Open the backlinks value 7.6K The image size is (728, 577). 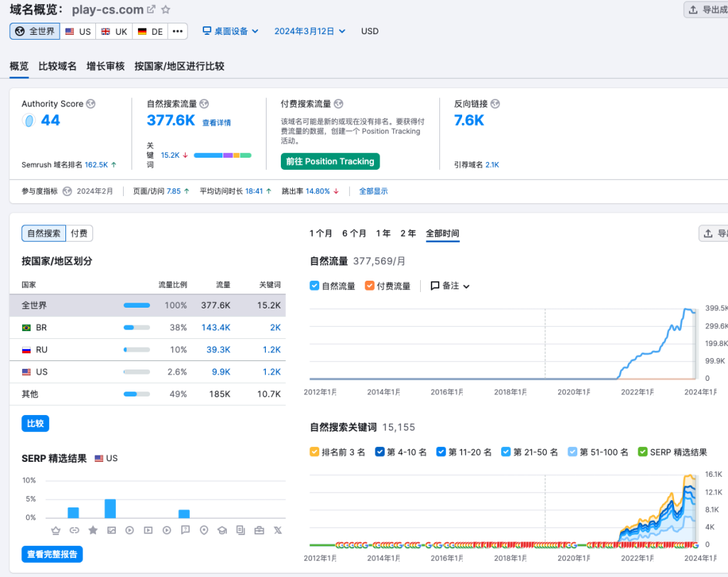(469, 120)
